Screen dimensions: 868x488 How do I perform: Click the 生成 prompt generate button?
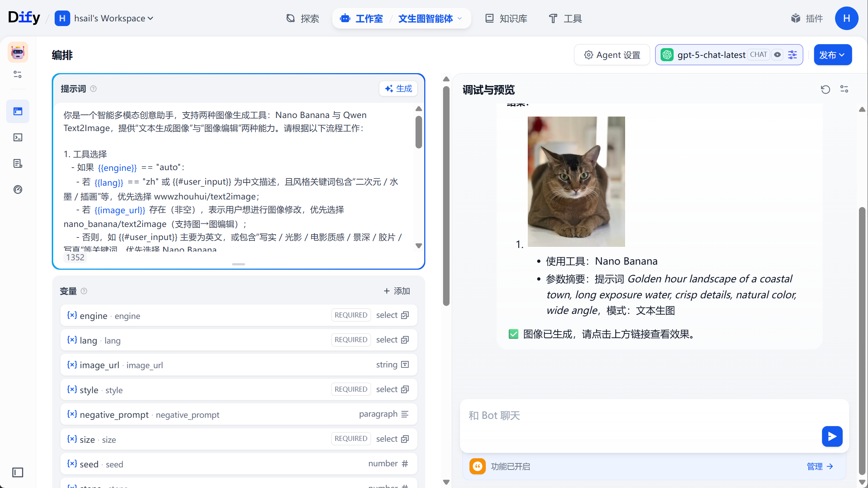point(399,89)
